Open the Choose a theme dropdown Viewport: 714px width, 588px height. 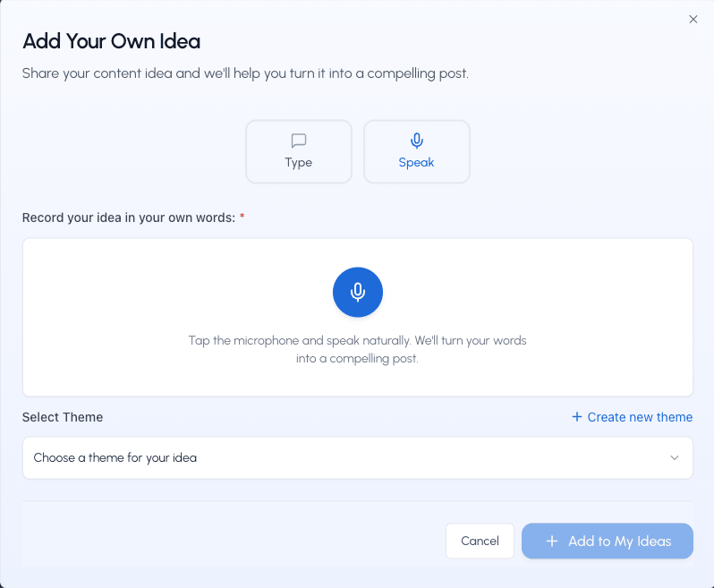358,457
